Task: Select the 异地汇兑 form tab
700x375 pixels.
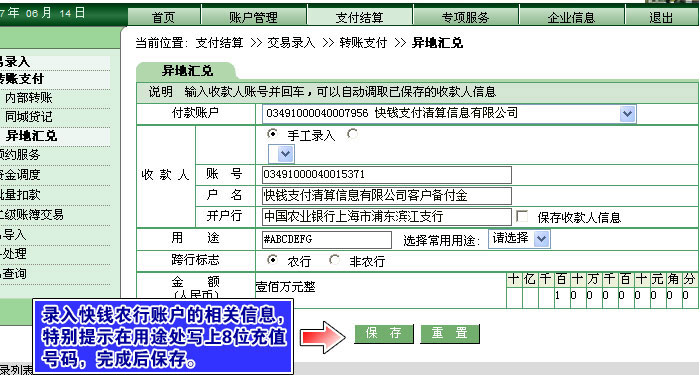Action: point(187,71)
